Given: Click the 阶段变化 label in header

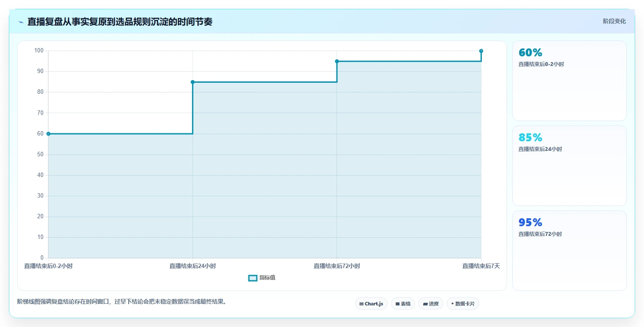Looking at the screenshot, I should (x=614, y=21).
